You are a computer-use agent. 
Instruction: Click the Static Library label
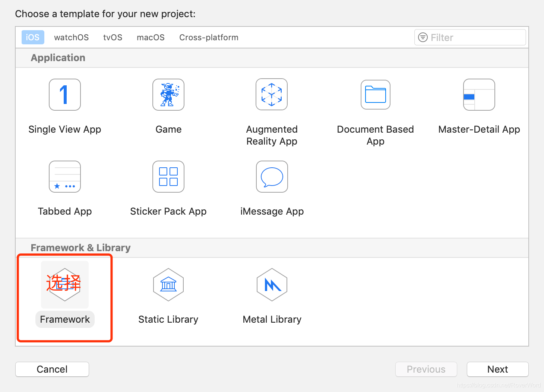pos(168,319)
